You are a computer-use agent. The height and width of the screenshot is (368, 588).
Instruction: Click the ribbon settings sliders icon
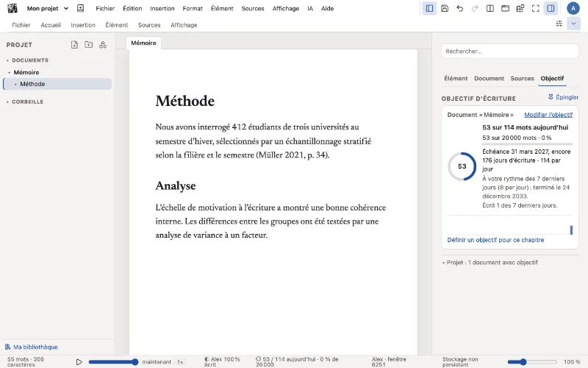(x=559, y=24)
